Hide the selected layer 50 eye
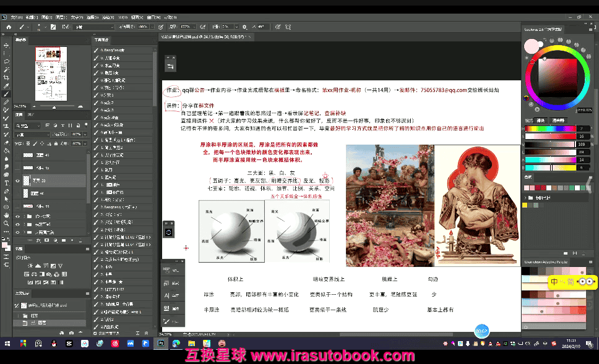Screen dimensions: 599x364 17,181
